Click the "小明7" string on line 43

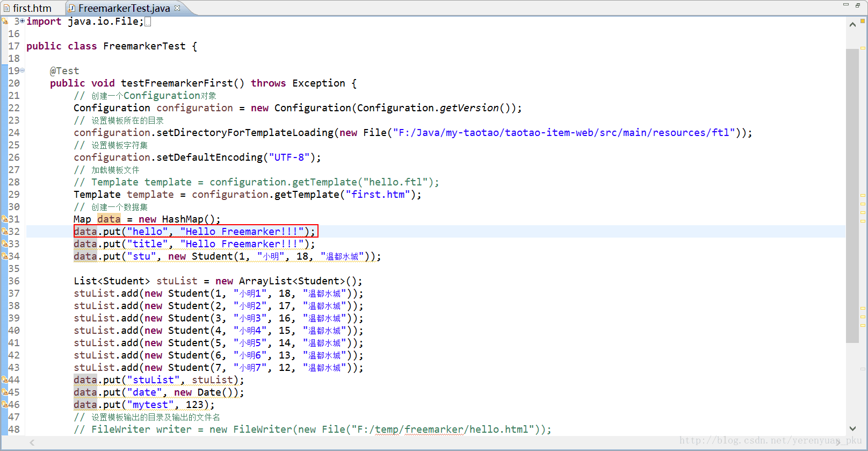(x=250, y=368)
